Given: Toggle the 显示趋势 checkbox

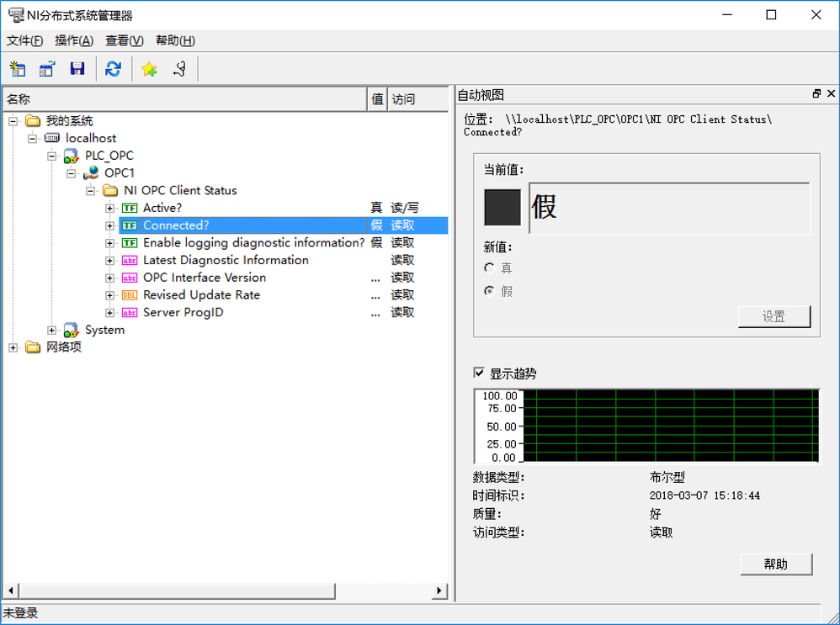Looking at the screenshot, I should pyautogui.click(x=479, y=373).
